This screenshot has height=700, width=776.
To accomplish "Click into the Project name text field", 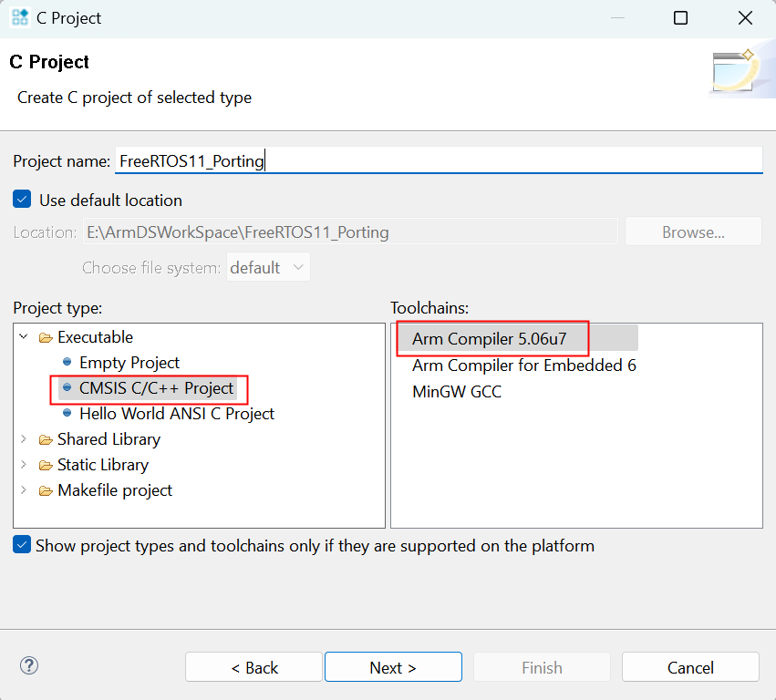I will point(438,161).
